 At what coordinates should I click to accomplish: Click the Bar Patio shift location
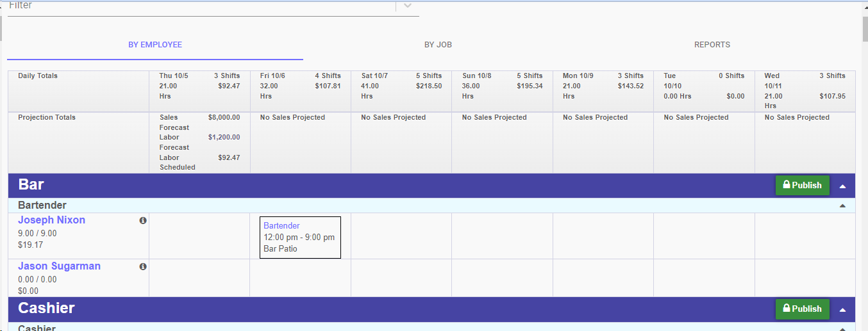[x=280, y=248]
